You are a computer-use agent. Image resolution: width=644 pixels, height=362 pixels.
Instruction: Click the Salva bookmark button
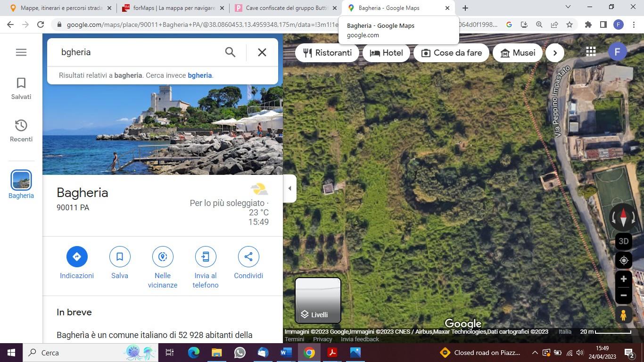120,263
